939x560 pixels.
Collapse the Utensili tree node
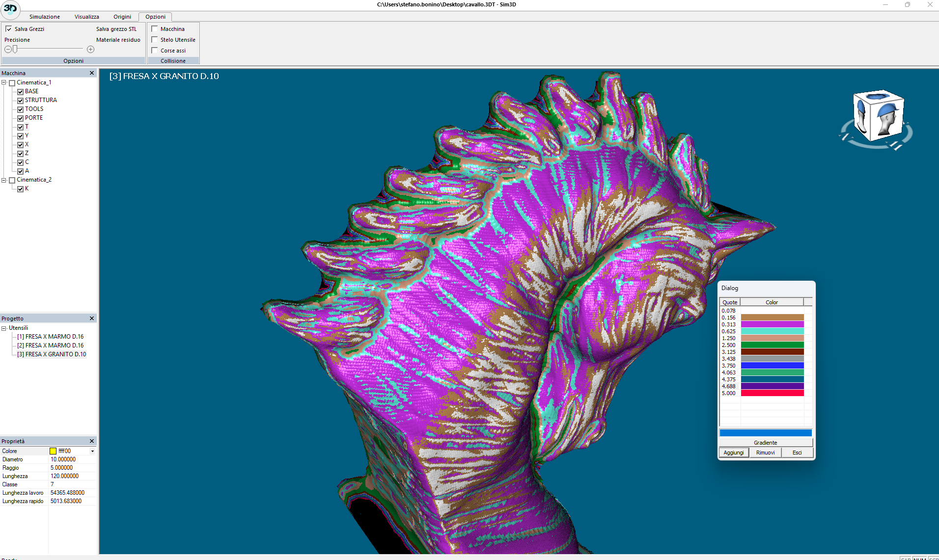pyautogui.click(x=4, y=328)
